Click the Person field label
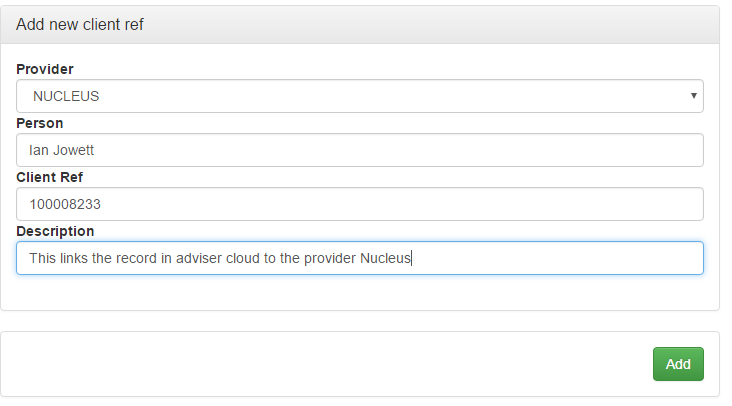 click(x=40, y=123)
